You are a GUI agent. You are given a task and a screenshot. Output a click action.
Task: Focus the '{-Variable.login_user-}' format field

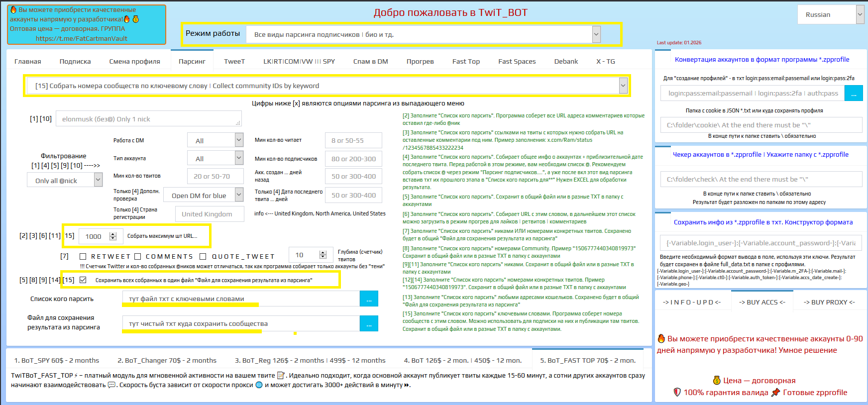tap(761, 243)
